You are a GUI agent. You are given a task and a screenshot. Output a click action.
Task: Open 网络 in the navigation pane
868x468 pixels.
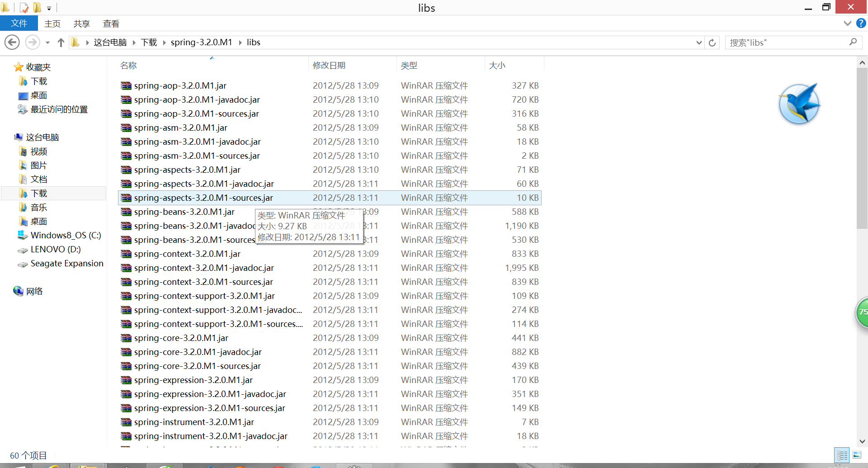point(34,292)
